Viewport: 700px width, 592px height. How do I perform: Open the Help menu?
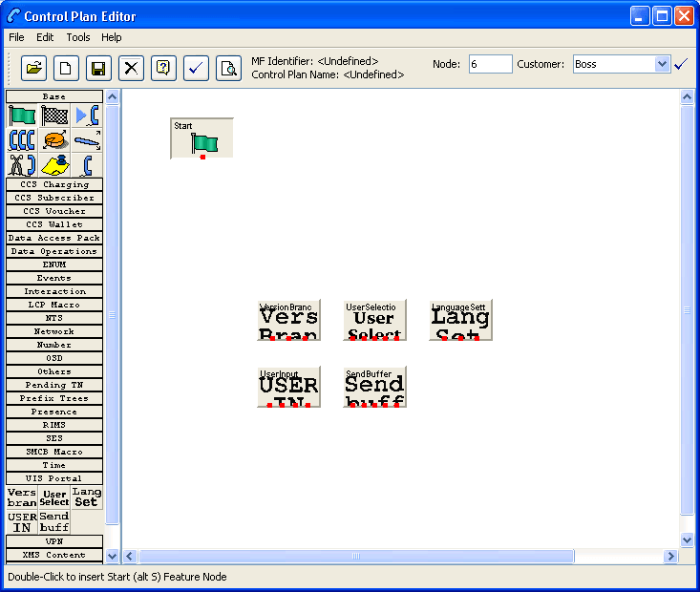[x=111, y=37]
